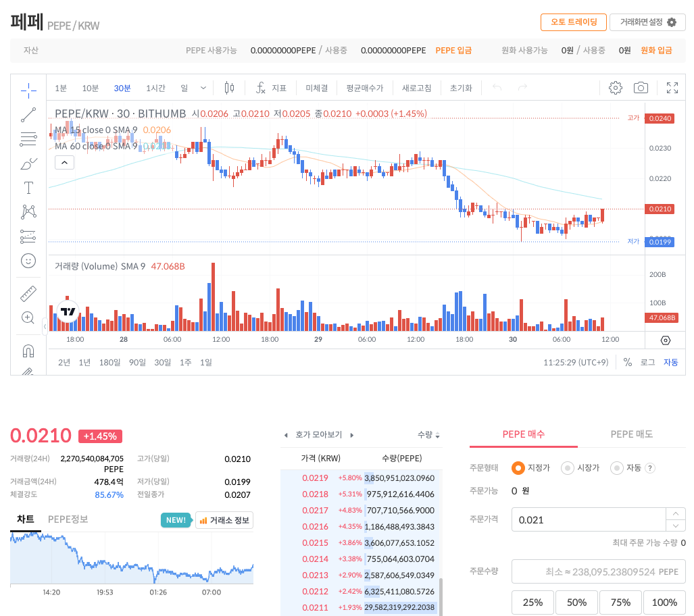Undo the last chart action
694x616 pixels.
pyautogui.click(x=497, y=88)
